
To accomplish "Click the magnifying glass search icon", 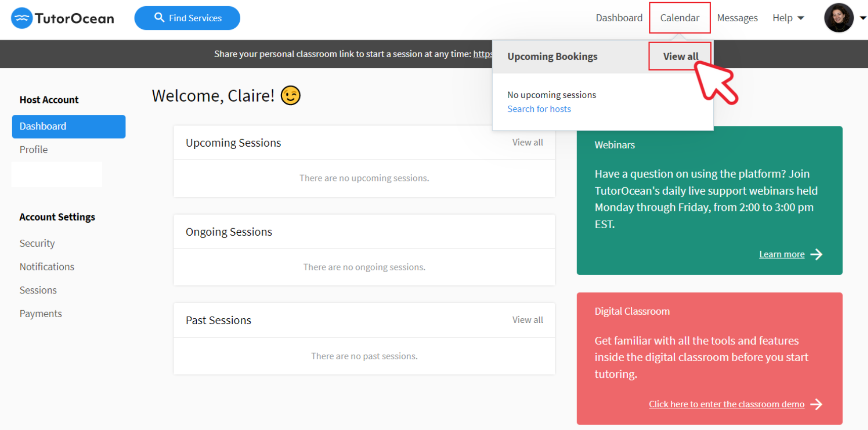I will pyautogui.click(x=159, y=18).
